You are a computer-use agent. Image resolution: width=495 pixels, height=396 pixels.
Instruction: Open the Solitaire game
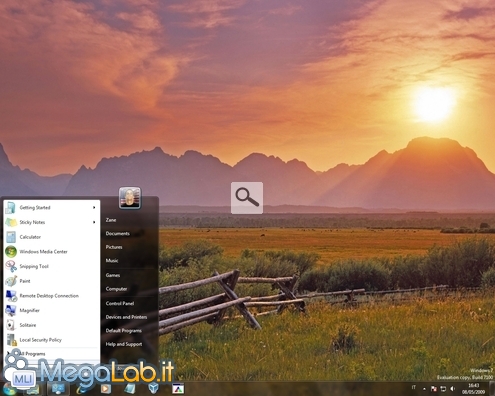coord(52,325)
